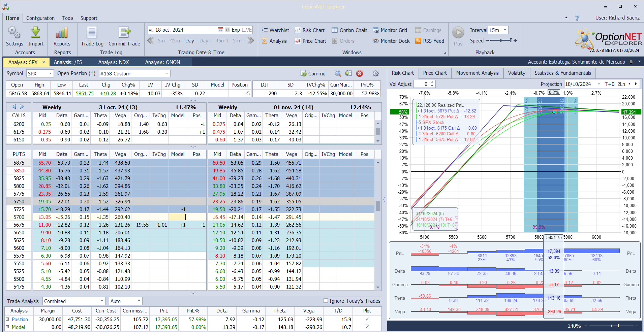Toggle the T+0 projection option

pyautogui.click(x=610, y=84)
